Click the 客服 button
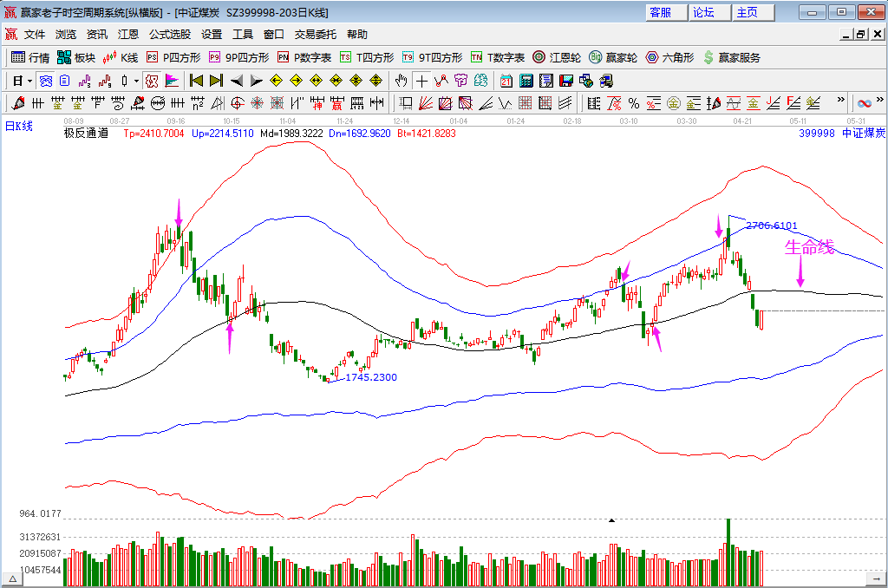The image size is (888, 588). pos(666,12)
